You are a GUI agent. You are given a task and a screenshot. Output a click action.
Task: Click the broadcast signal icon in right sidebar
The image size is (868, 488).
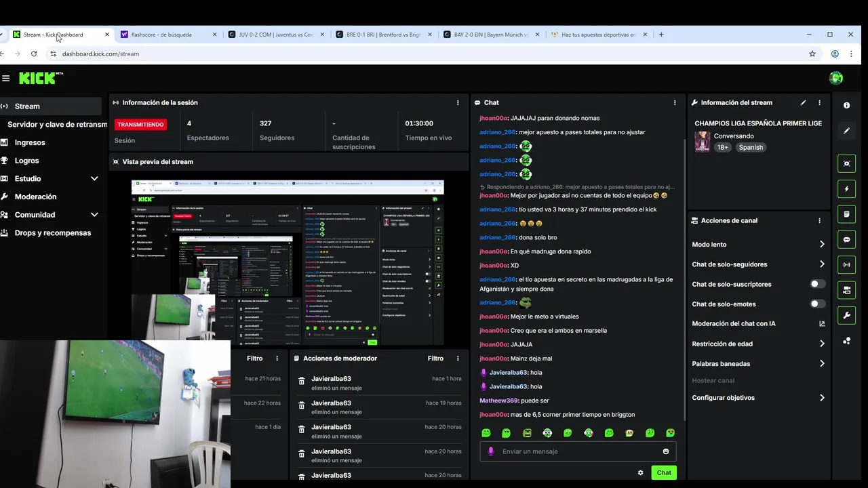pyautogui.click(x=846, y=264)
